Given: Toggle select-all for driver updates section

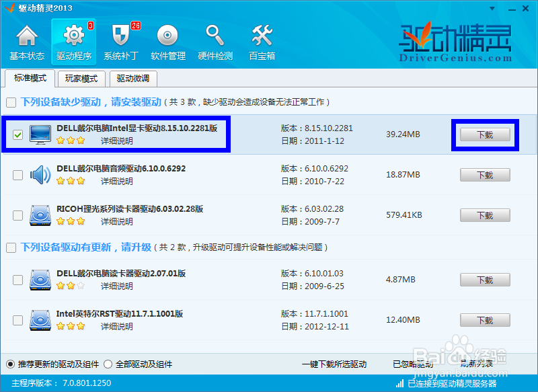Looking at the screenshot, I should click(11, 247).
